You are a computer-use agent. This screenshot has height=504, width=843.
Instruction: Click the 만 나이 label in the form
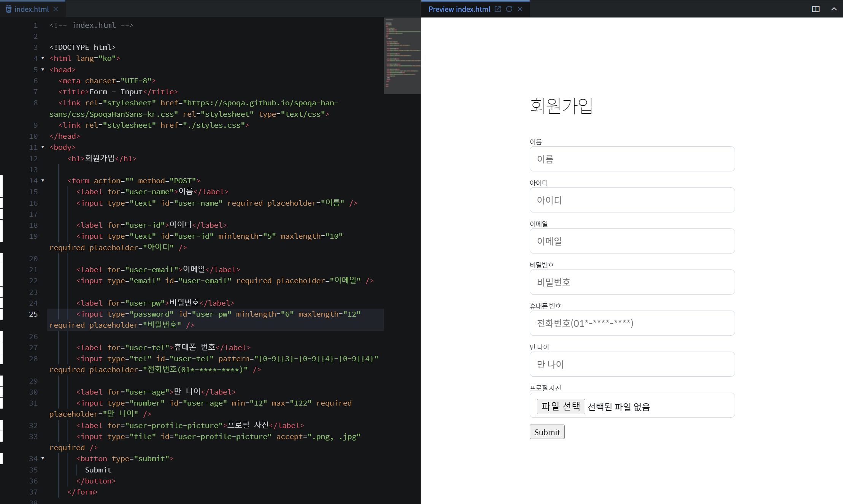(540, 347)
